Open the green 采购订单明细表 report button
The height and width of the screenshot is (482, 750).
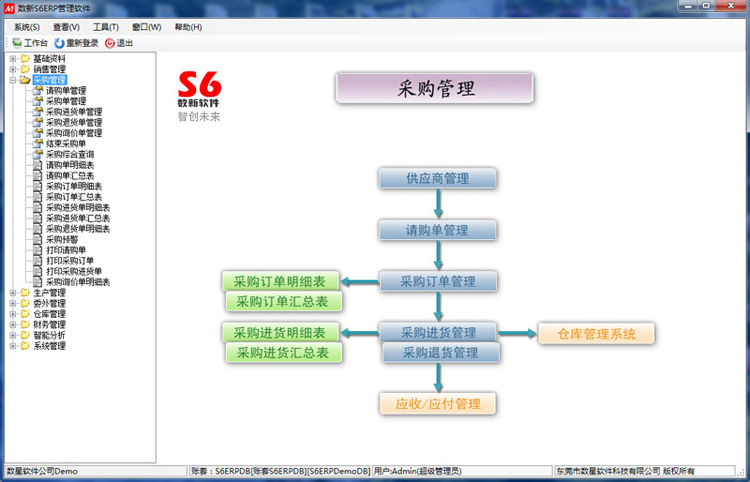tap(280, 281)
